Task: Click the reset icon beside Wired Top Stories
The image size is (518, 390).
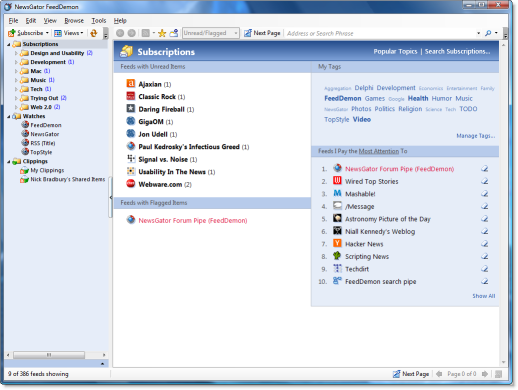Action: [485, 181]
